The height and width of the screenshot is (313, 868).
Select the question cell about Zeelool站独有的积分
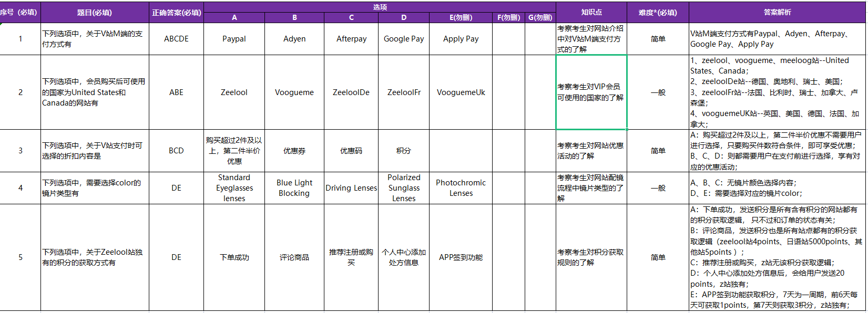coord(95,257)
